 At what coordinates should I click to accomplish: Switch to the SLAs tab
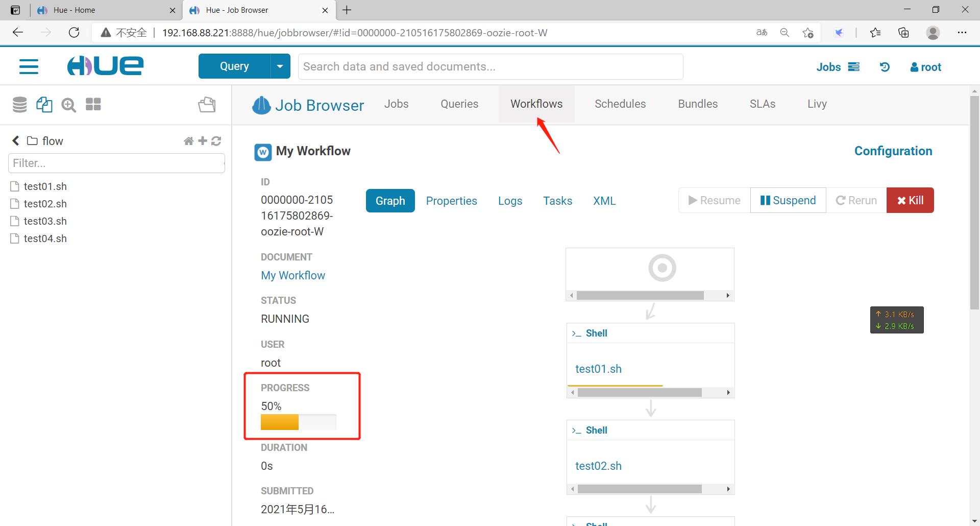763,104
